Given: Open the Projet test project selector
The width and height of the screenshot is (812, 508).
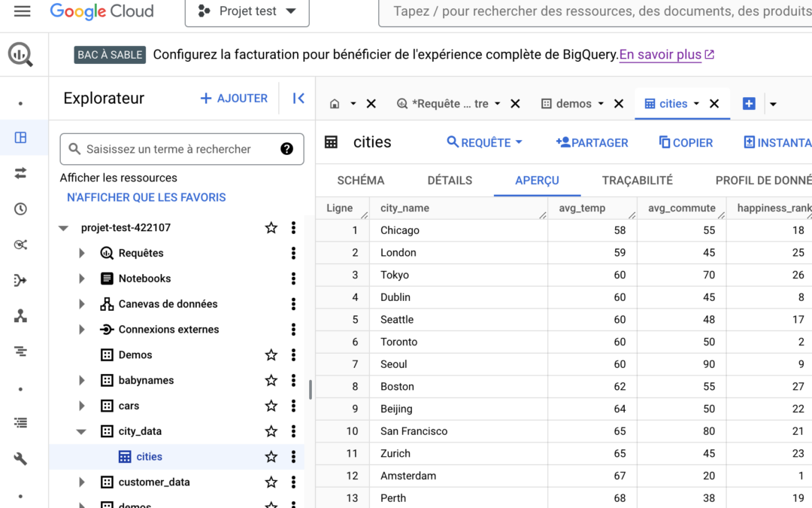Looking at the screenshot, I should click(247, 11).
